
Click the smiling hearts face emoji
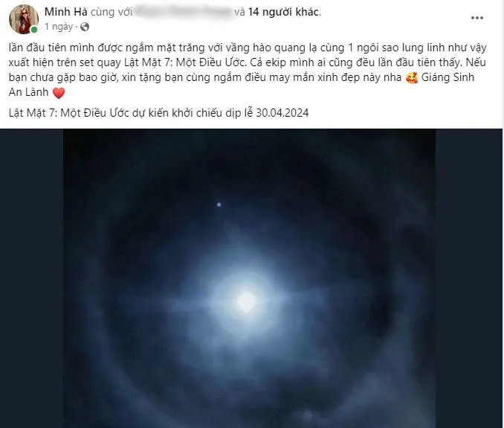point(411,78)
